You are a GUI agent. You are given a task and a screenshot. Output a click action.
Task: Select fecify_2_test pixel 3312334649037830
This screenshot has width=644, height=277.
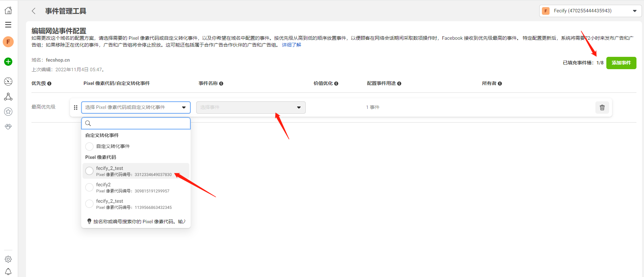(x=136, y=171)
